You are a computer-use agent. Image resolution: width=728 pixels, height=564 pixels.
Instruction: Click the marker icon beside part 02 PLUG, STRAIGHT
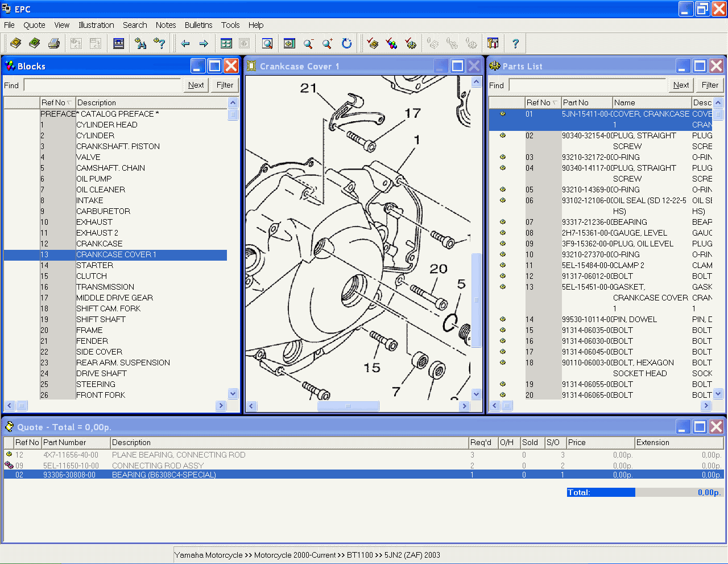coord(503,135)
